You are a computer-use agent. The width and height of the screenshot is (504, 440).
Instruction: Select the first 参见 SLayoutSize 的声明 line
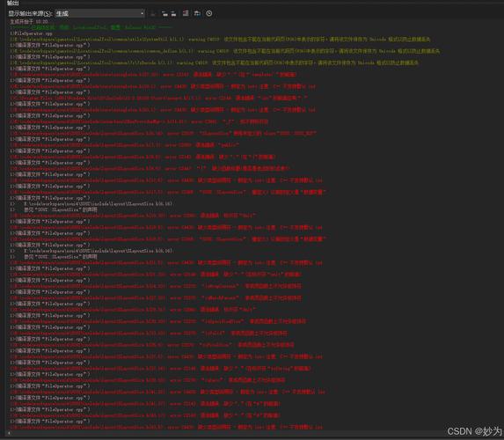54,209
